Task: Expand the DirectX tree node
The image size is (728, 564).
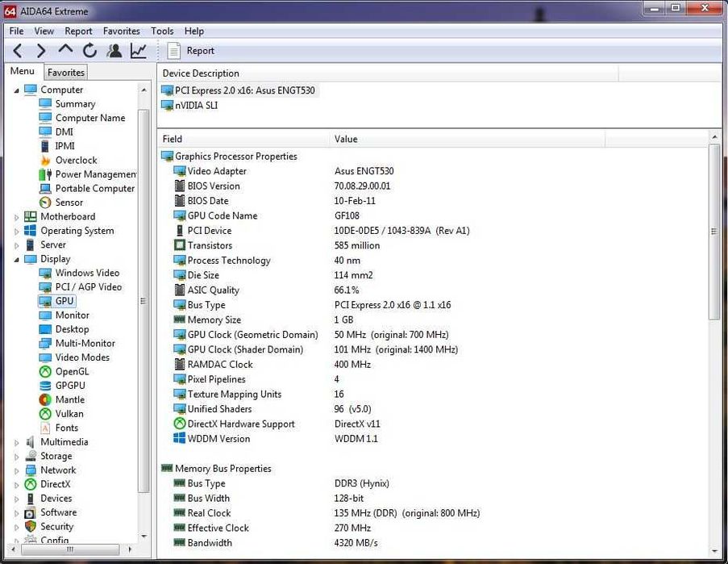Action: [x=17, y=485]
